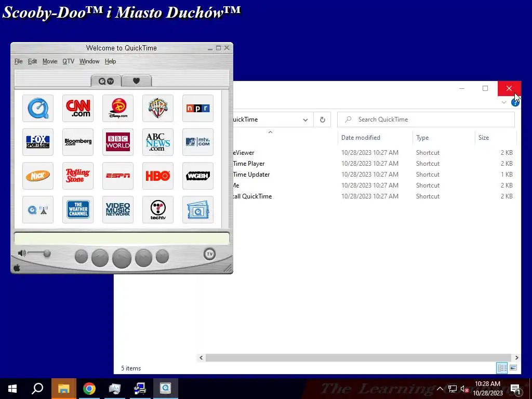The width and height of the screenshot is (532, 399).
Task: Open the Disney.com channel
Action: [x=118, y=108]
